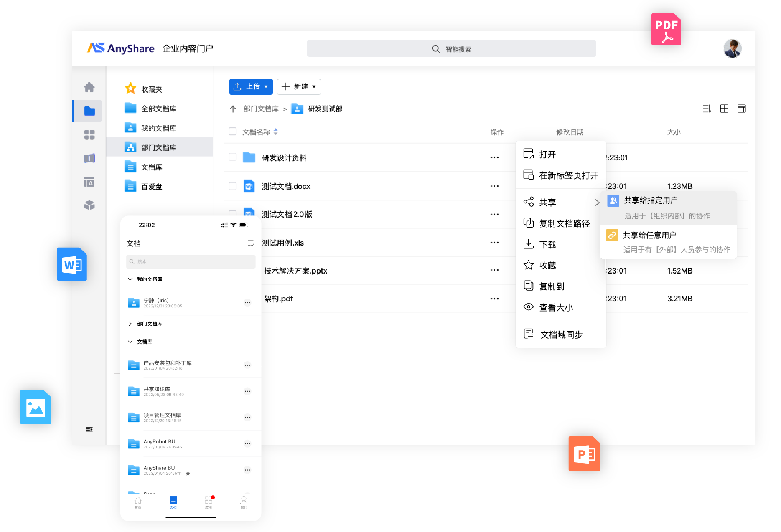Click the 修改日期 column header
781x532 pixels.
[570, 132]
